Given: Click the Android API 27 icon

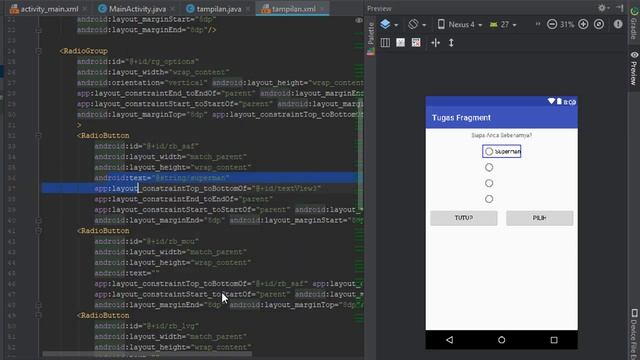Looking at the screenshot, I should pyautogui.click(x=493, y=24).
